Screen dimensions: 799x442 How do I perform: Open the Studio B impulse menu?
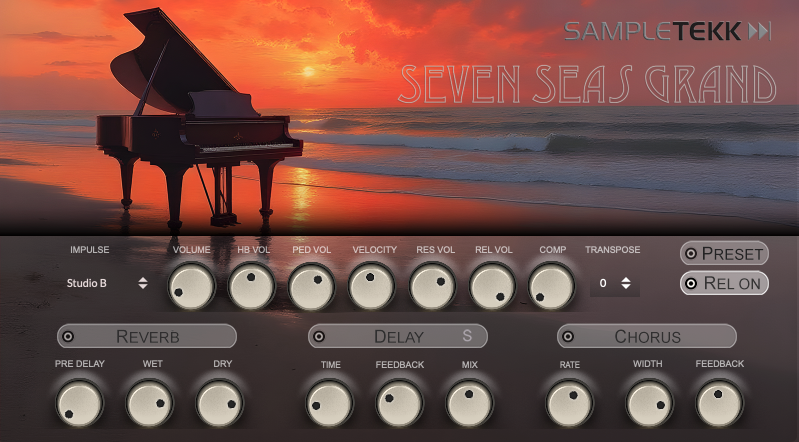point(88,283)
